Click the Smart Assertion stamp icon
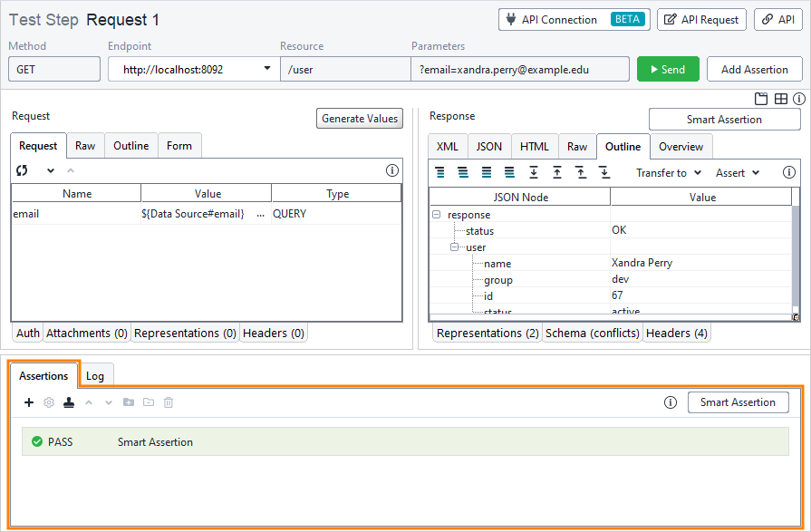The width and height of the screenshot is (811, 532). (68, 402)
